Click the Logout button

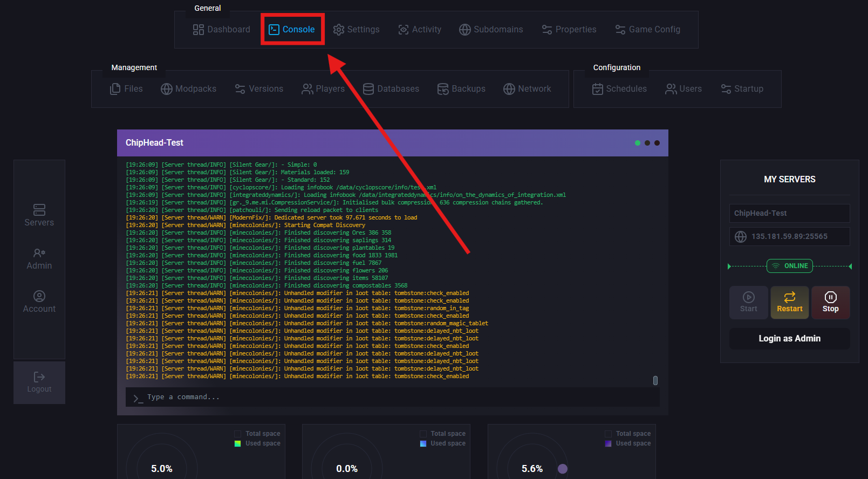click(39, 382)
